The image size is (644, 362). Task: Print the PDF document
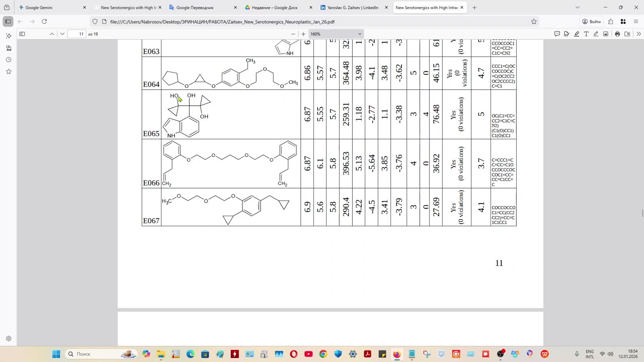point(617,34)
